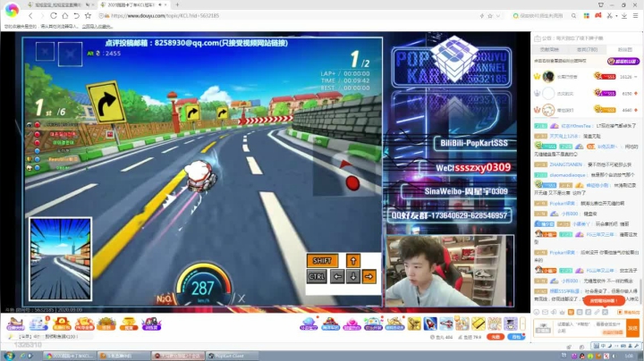
Task: Switch to PopKart Client in taskbar
Action: pyautogui.click(x=232, y=356)
